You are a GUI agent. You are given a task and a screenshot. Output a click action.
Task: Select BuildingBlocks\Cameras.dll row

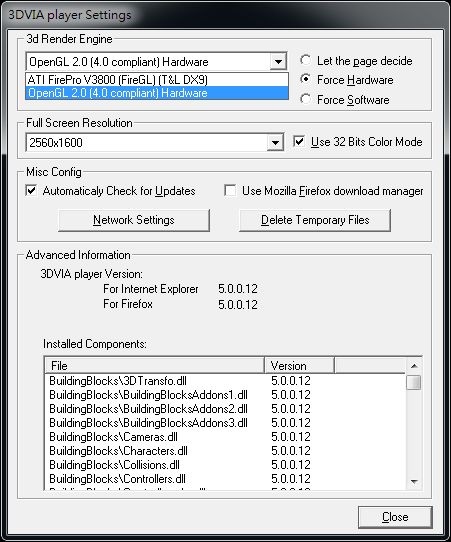pos(225,437)
